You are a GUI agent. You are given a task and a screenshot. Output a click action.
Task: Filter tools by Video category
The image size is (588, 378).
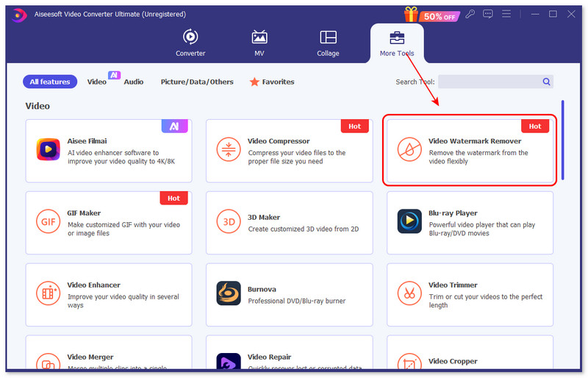[x=97, y=82]
